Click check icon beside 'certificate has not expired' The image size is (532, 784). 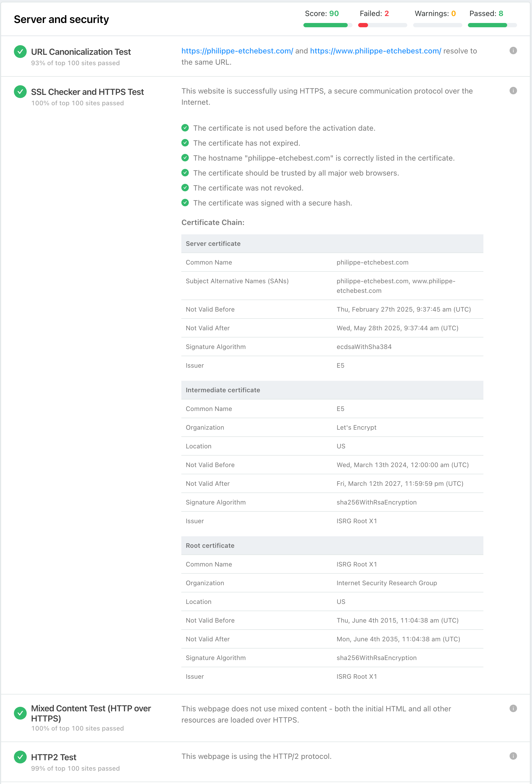tap(185, 143)
